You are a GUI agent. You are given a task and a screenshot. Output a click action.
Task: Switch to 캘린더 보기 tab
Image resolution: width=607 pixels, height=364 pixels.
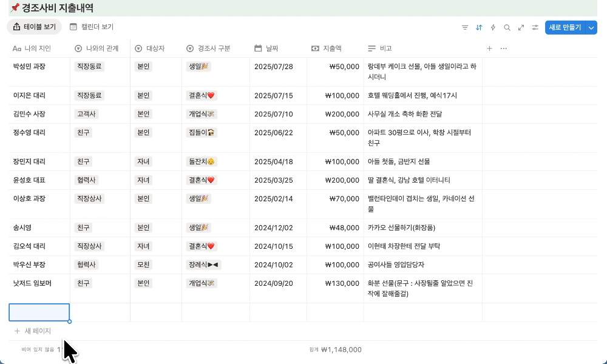92,27
